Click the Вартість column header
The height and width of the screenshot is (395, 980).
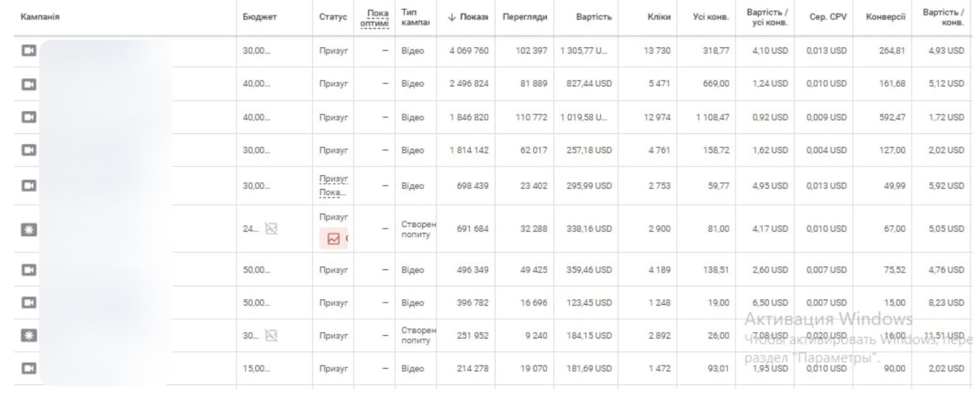coord(594,17)
